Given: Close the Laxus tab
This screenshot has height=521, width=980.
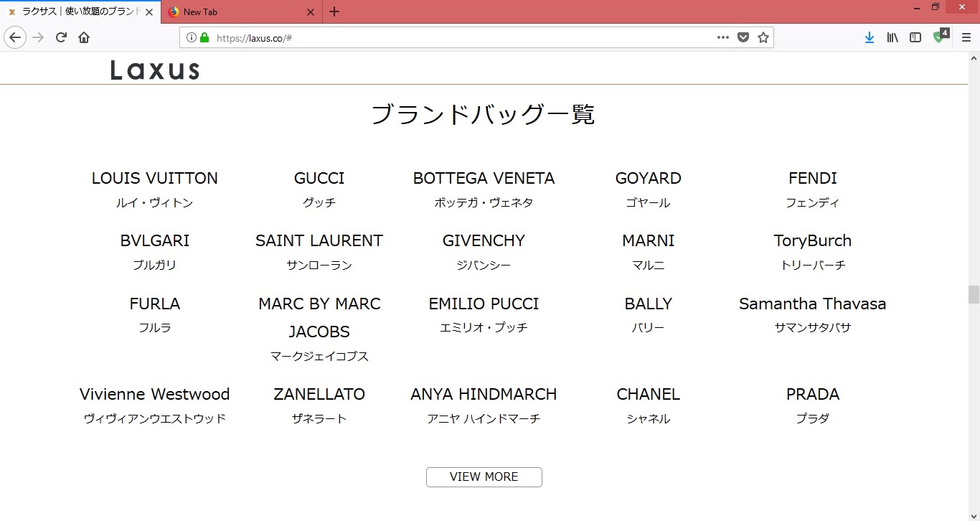Looking at the screenshot, I should coord(149,12).
